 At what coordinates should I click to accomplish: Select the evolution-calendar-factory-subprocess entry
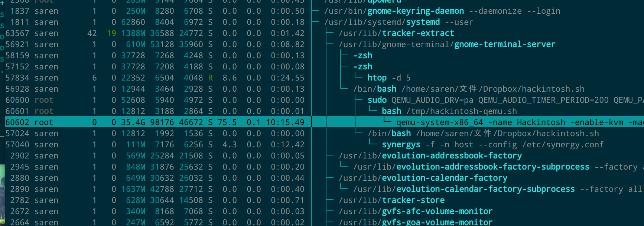pos(485,189)
